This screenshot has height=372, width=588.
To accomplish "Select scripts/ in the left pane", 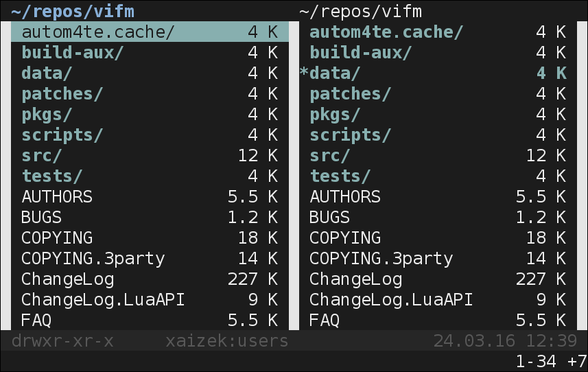I will [x=150, y=135].
